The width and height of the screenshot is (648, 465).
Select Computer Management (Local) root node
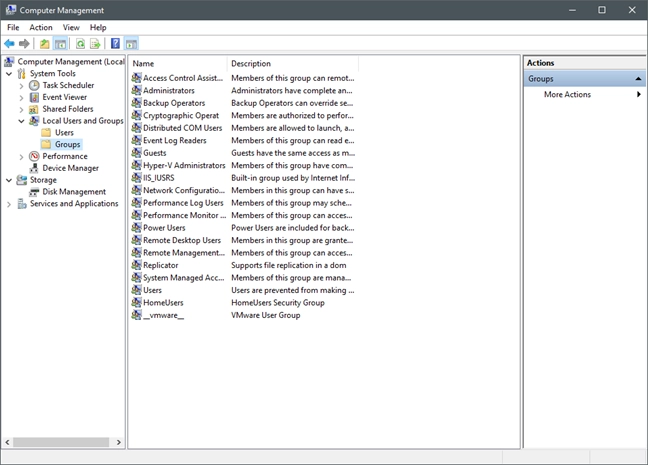[71, 62]
